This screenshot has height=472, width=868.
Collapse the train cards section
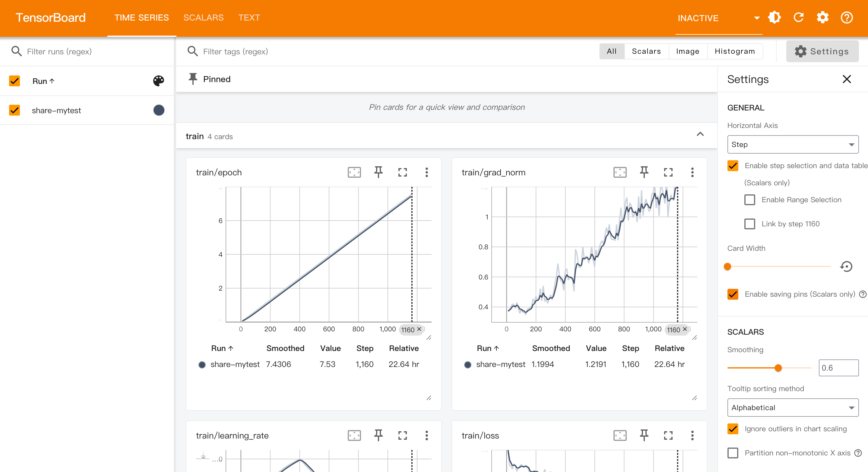point(701,134)
